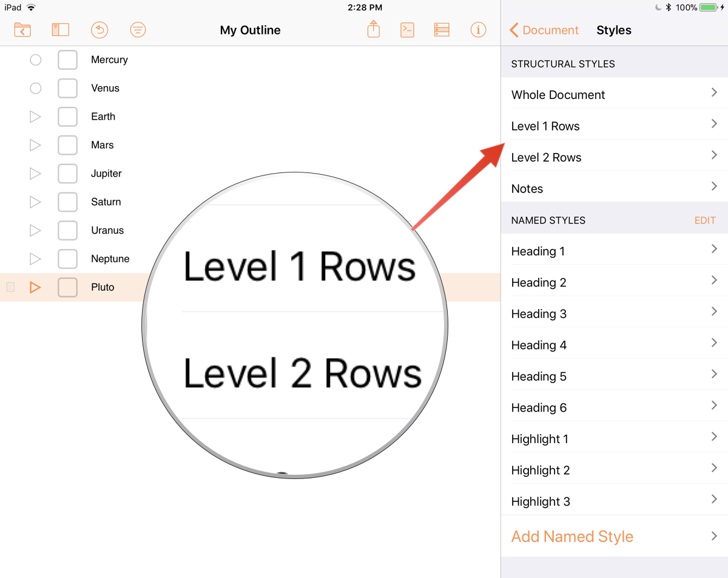The image size is (728, 578).
Task: Open the filter icon in toolbar
Action: 138,30
